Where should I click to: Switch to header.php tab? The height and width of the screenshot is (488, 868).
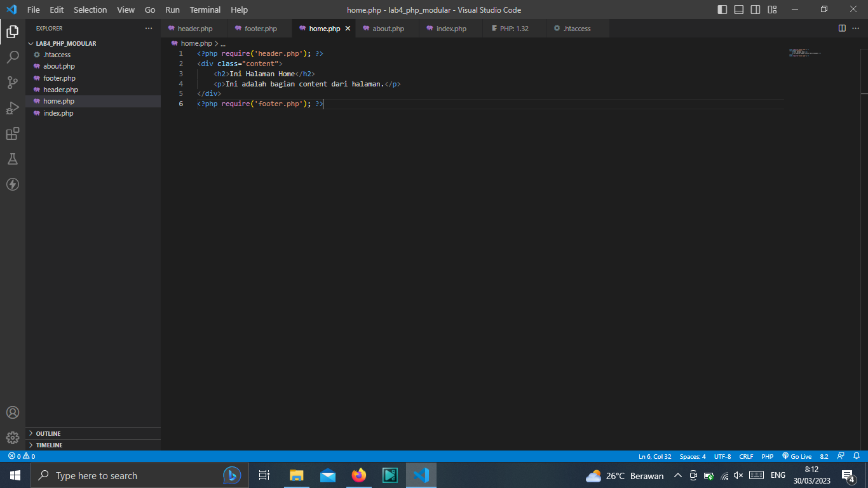click(x=194, y=29)
